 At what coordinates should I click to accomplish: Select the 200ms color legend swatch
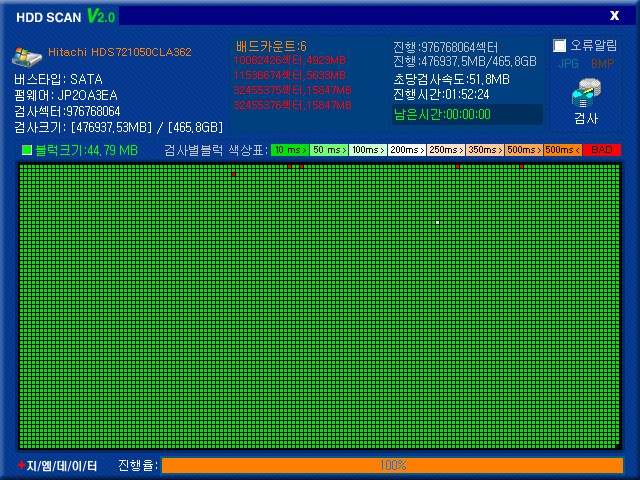tap(407, 150)
